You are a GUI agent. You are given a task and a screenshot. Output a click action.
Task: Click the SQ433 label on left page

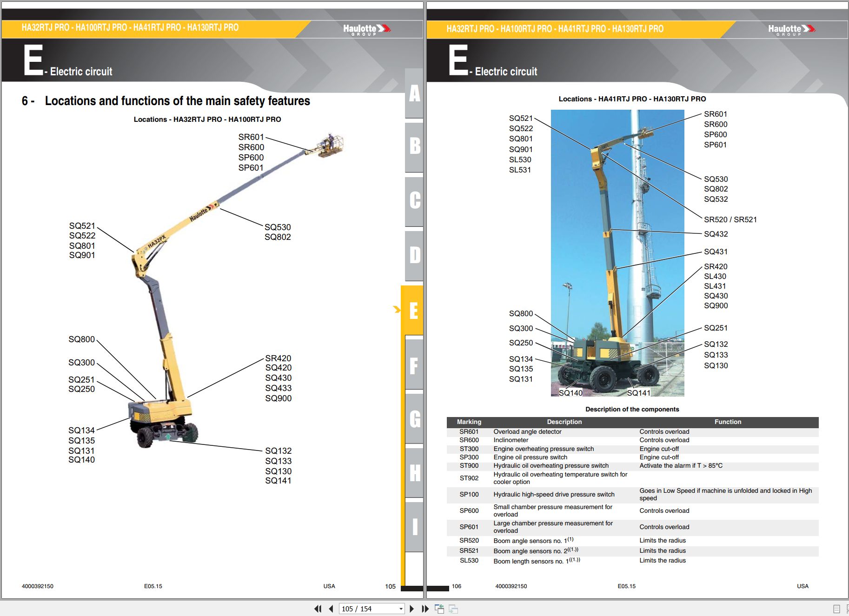279,388
